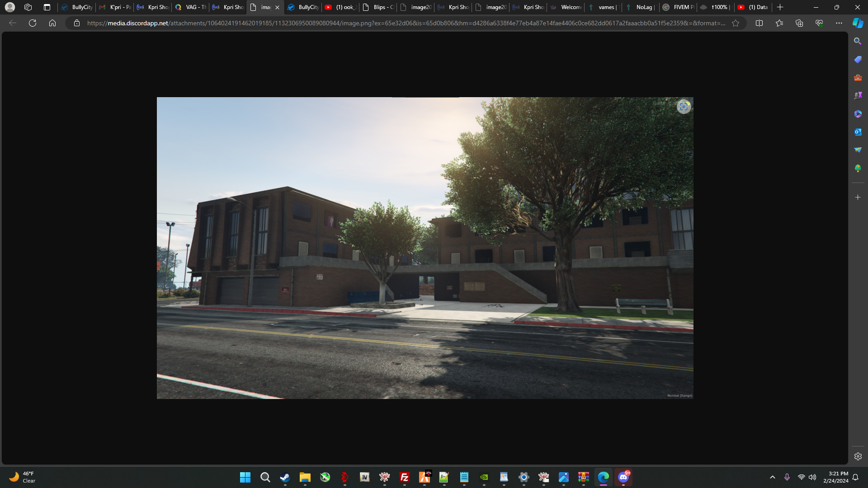Switch to the FIVEM Google tab

(678, 7)
